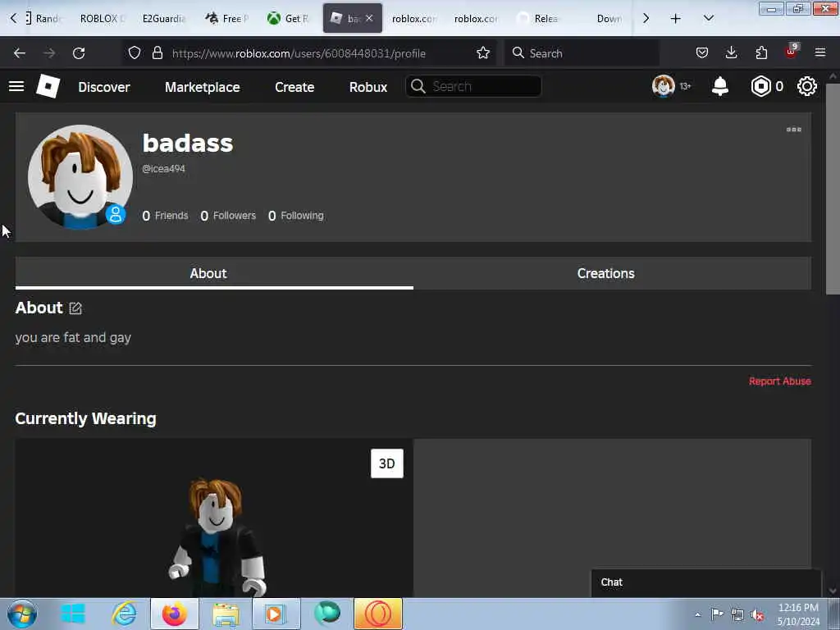The height and width of the screenshot is (630, 840).
Task: Click the URL address bar
Action: (299, 53)
